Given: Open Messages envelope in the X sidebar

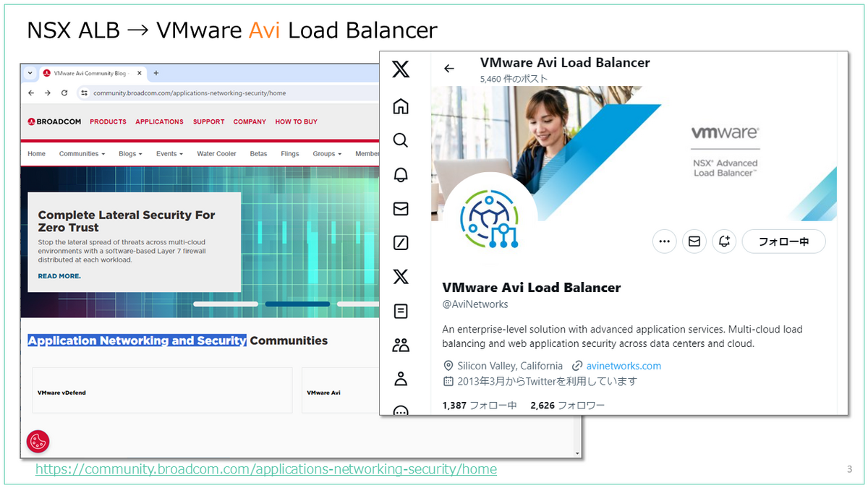Looking at the screenshot, I should pyautogui.click(x=400, y=208).
